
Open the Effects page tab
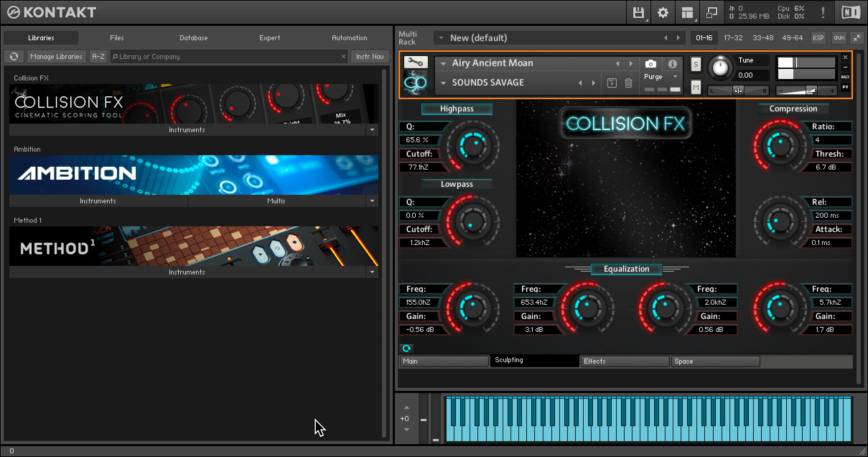click(x=625, y=361)
